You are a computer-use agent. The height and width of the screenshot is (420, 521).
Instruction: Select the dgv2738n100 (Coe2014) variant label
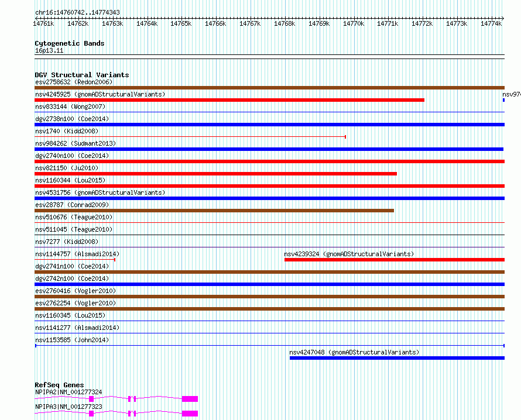point(72,119)
